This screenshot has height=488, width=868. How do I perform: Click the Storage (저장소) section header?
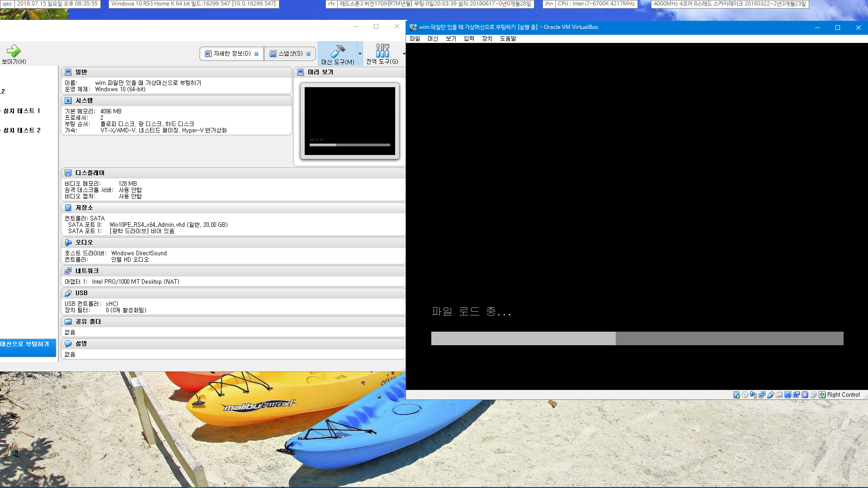click(233, 207)
